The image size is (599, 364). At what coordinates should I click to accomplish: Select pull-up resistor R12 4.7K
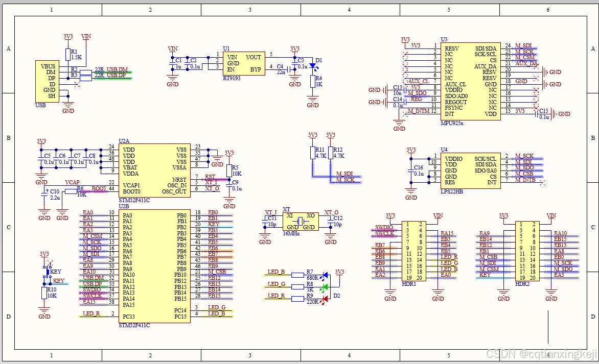[x=331, y=153]
